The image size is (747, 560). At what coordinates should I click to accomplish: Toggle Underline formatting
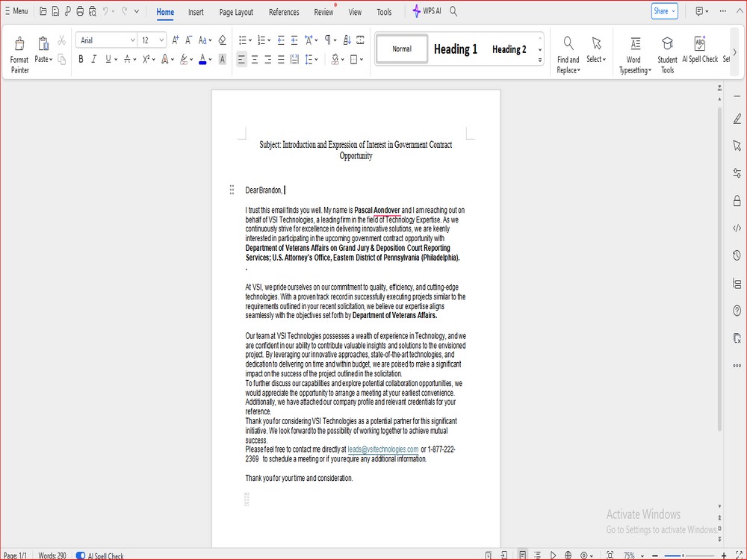[108, 59]
